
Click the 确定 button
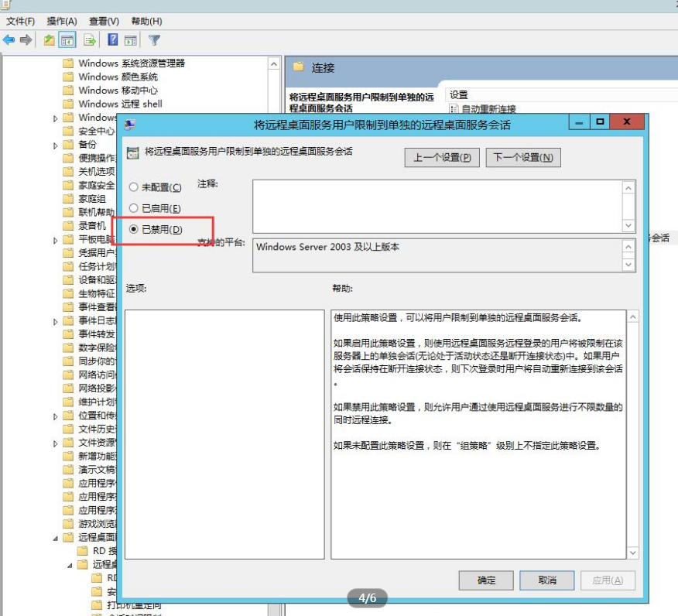tap(486, 580)
